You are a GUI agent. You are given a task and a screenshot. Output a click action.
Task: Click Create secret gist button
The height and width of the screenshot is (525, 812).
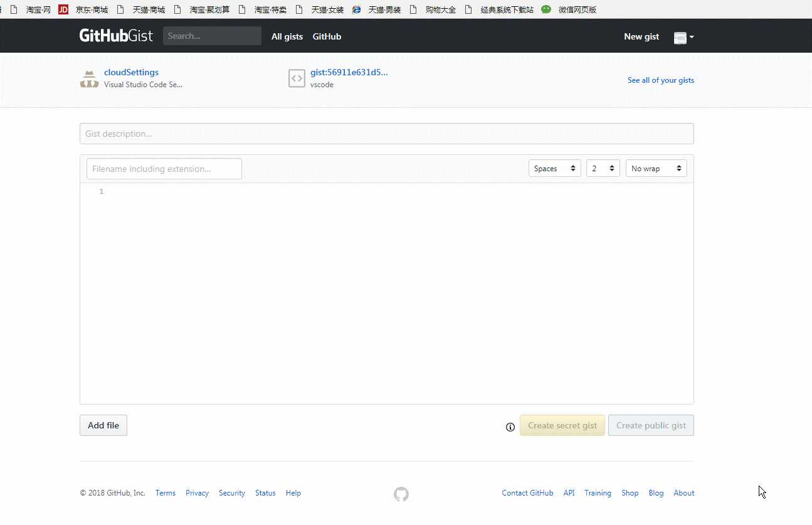(562, 425)
